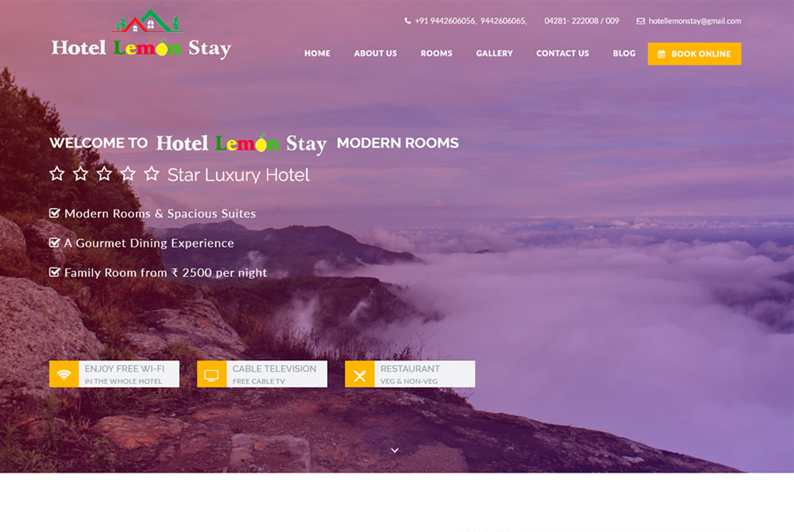794x532 pixels.
Task: Open the Blog navigation link
Action: 624,53
